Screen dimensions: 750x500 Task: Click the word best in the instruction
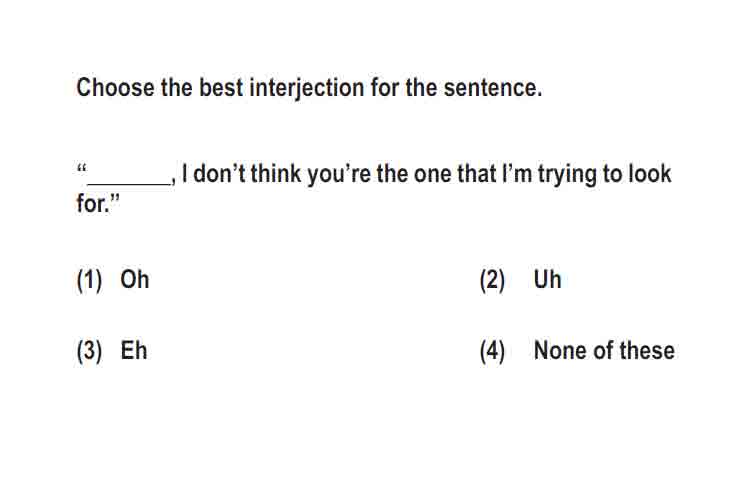[x=221, y=88]
